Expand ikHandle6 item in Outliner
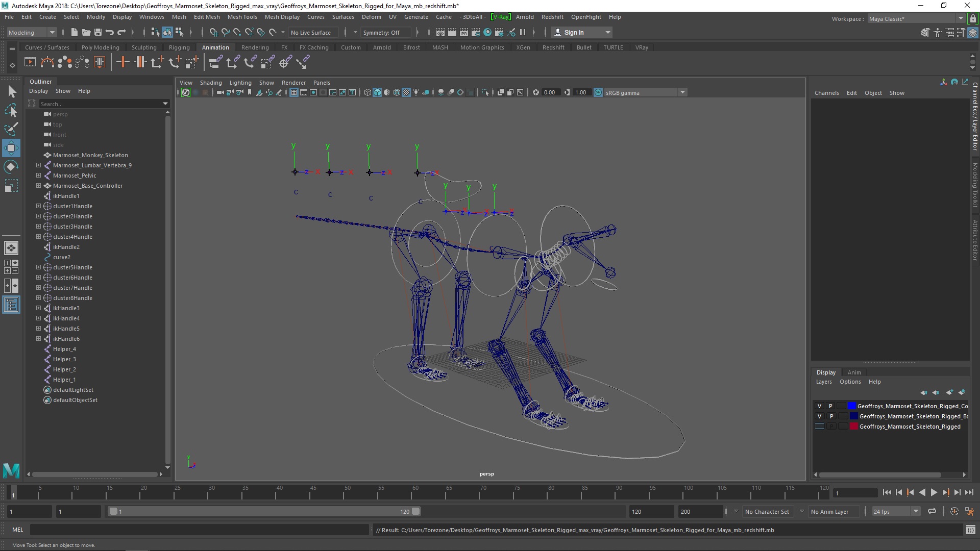 [38, 338]
